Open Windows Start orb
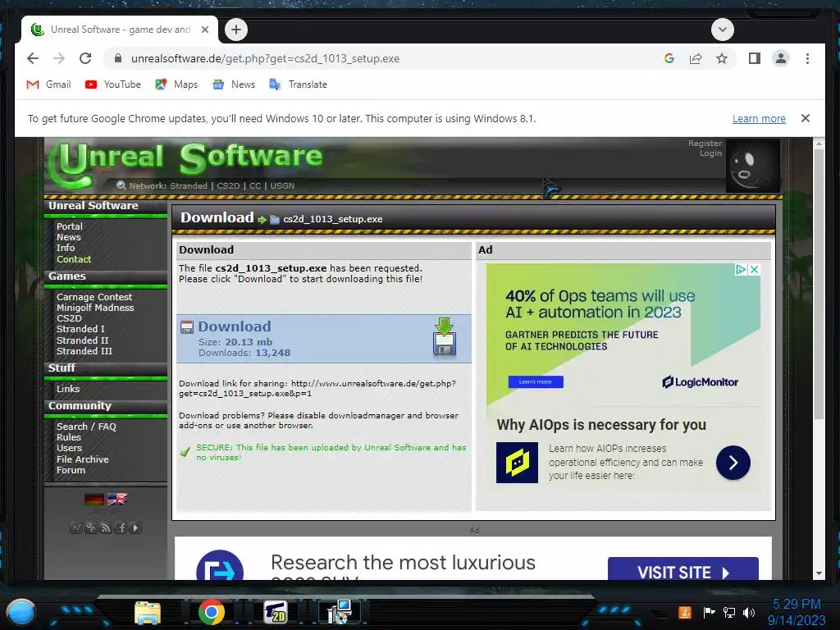The image size is (840, 630). (x=21, y=613)
